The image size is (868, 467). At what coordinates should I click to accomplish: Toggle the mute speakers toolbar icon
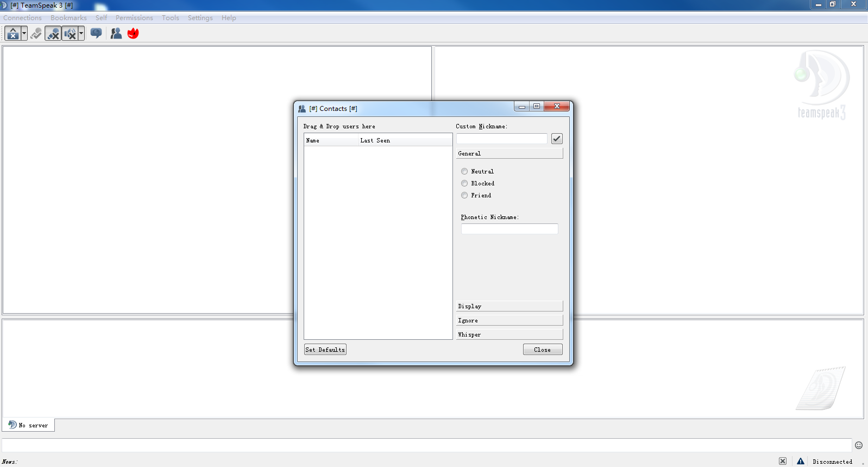(70, 34)
